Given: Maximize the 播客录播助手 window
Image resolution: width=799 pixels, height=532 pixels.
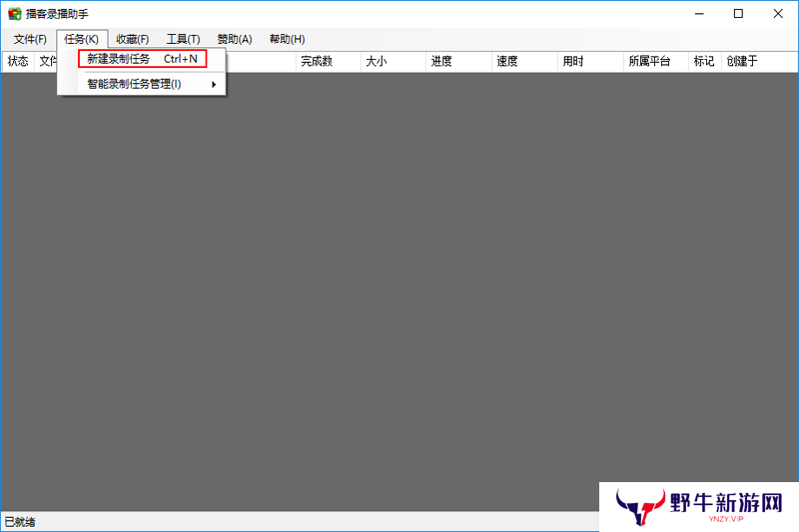Looking at the screenshot, I should [x=738, y=14].
